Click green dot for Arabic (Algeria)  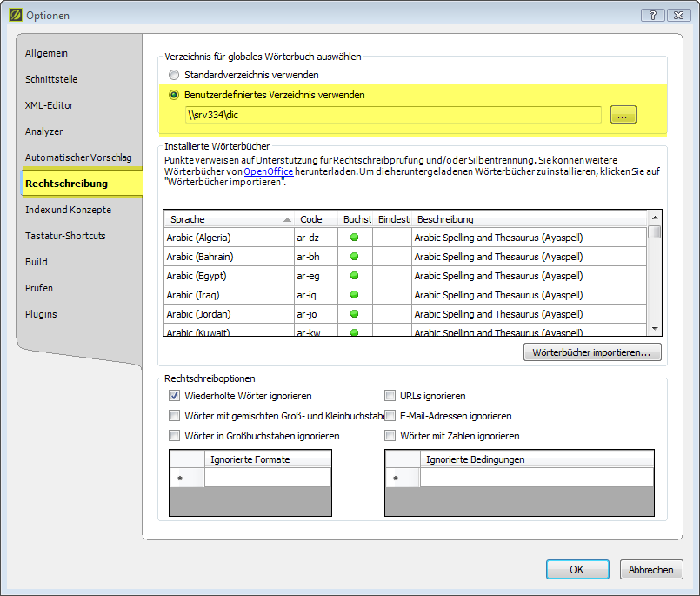[x=355, y=238]
